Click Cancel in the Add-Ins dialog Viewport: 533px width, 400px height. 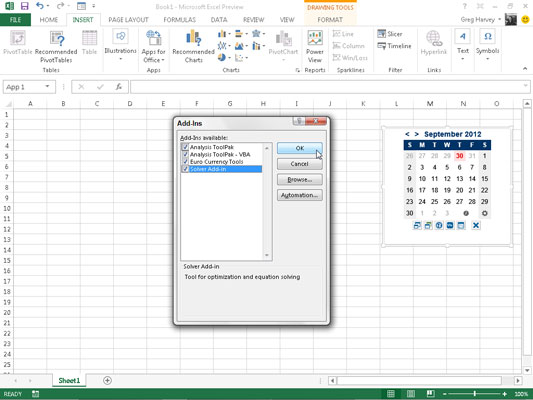click(x=299, y=164)
